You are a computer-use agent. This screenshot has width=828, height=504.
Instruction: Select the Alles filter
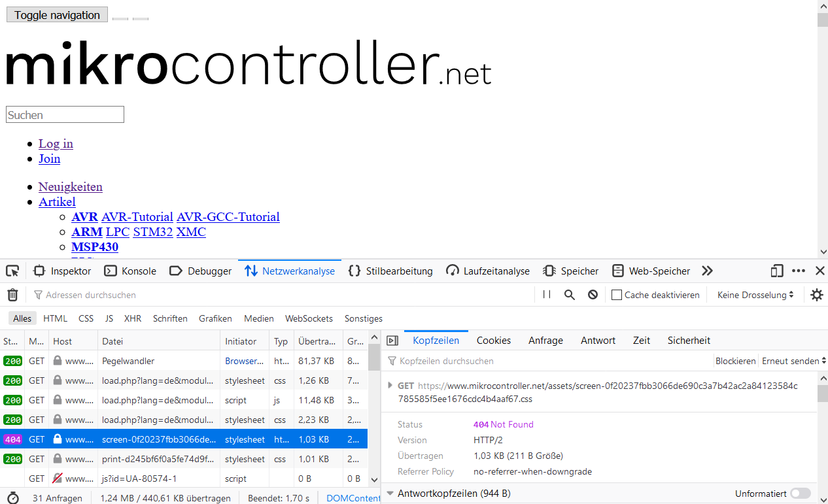(x=22, y=318)
